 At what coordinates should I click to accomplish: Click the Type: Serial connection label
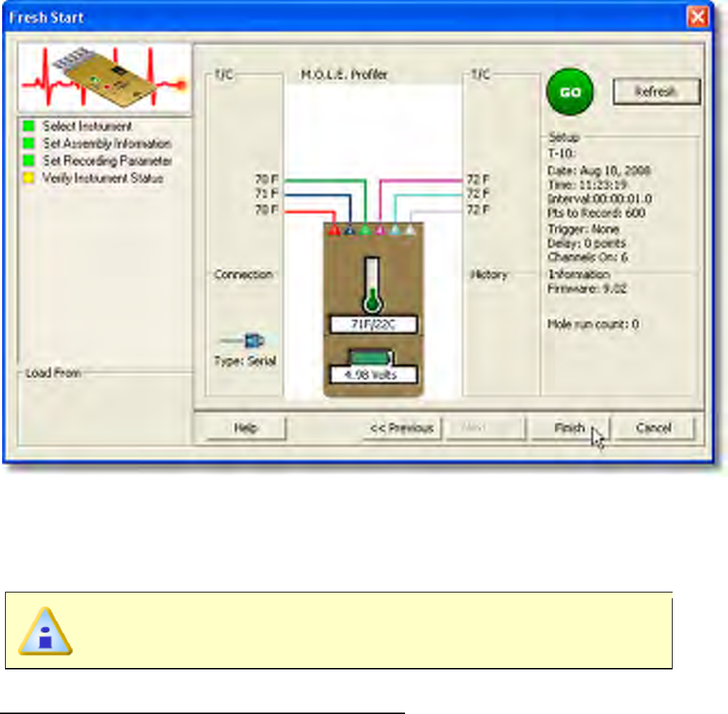click(245, 361)
